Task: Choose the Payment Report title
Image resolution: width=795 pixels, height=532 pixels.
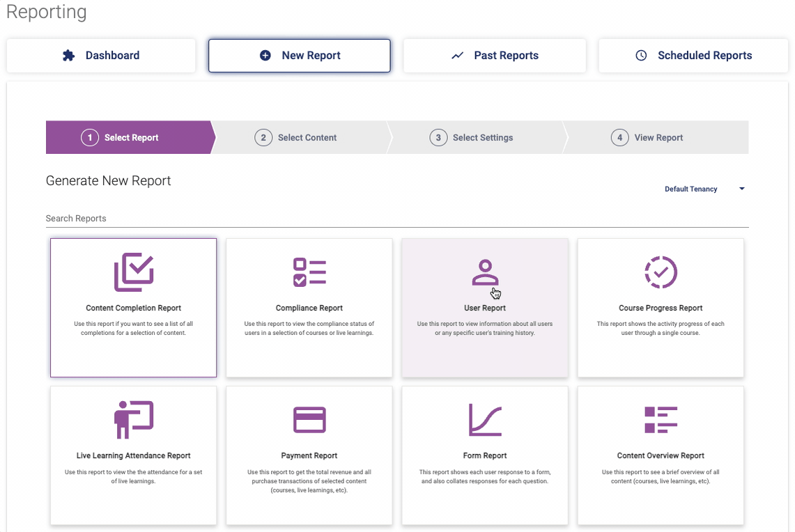Action: click(309, 455)
